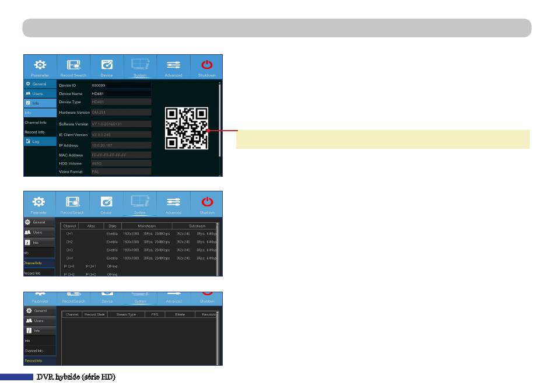
Task: Open Device tab in record state screen
Action: point(107,299)
